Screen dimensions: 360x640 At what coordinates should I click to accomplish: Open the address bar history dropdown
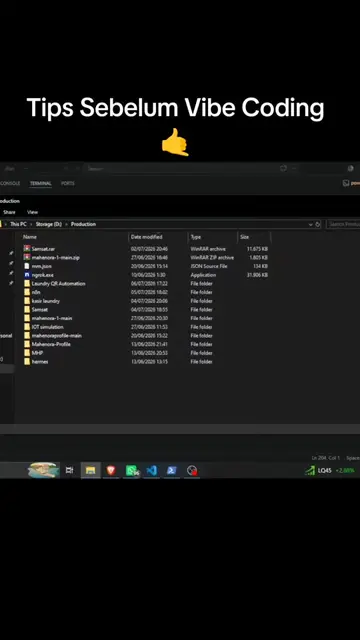tap(311, 224)
